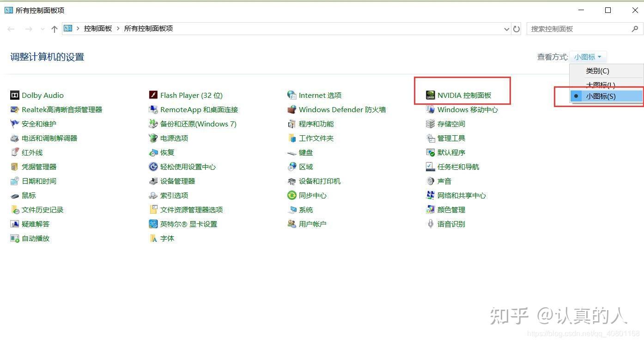Screen dimensions: 644x342
Task: Open the 索引选项 icon
Action: click(153, 196)
